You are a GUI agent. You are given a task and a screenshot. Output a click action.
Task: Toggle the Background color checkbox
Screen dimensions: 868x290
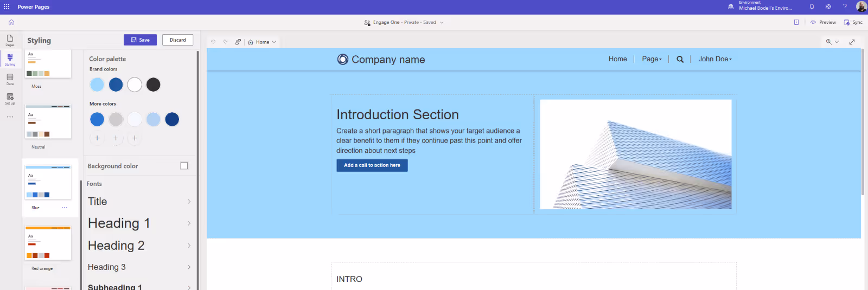(x=184, y=166)
